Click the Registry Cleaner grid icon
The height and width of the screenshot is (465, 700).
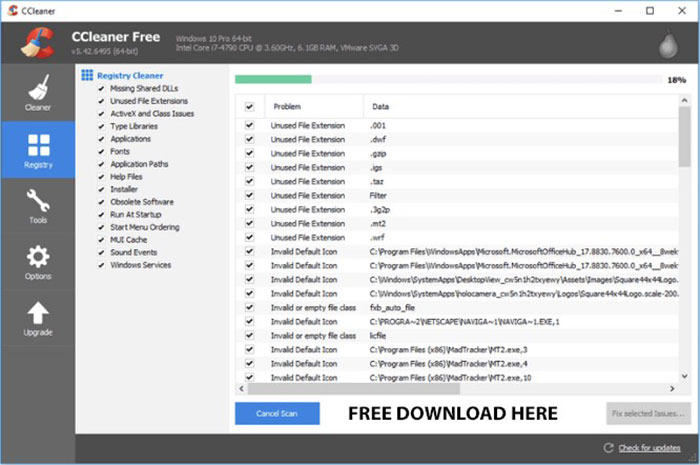(87, 75)
